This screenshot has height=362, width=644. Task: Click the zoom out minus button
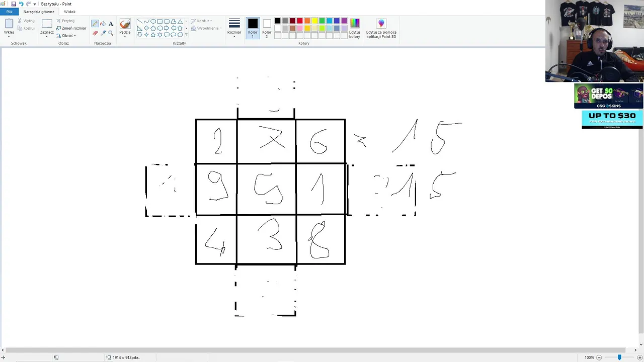click(x=599, y=357)
